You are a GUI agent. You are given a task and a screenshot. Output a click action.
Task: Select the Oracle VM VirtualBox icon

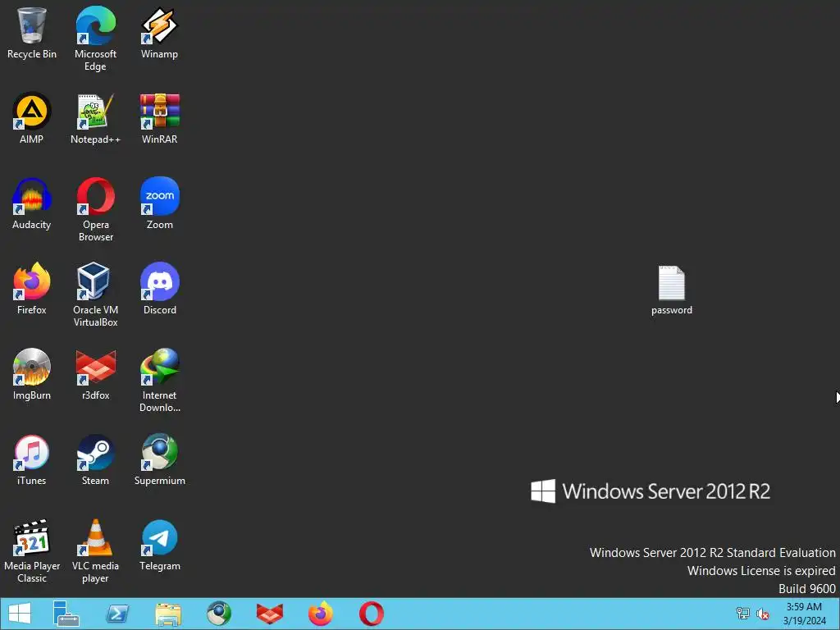(x=95, y=294)
